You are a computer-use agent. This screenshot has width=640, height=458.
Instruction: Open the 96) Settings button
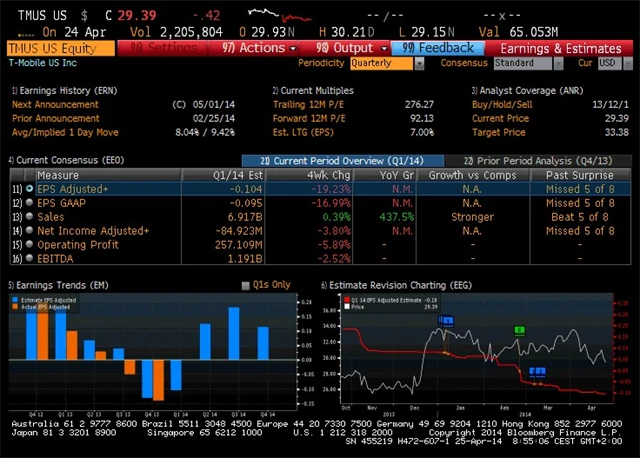163,48
